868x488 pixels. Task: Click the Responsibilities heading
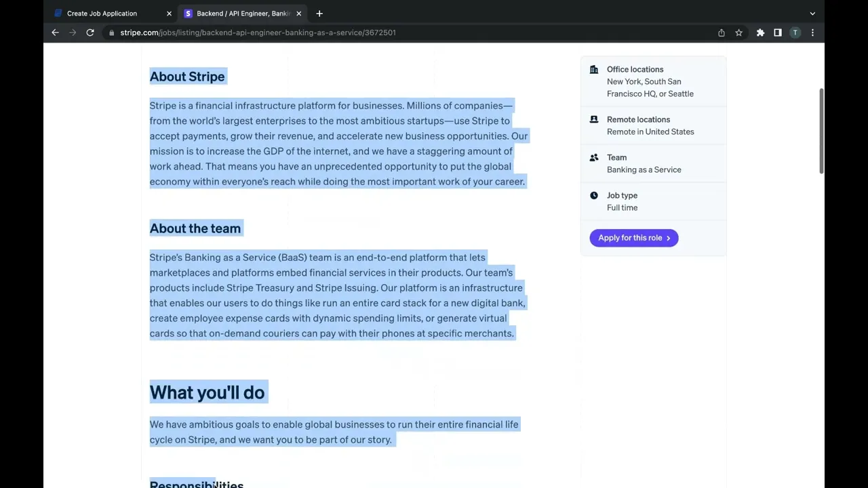point(197,484)
